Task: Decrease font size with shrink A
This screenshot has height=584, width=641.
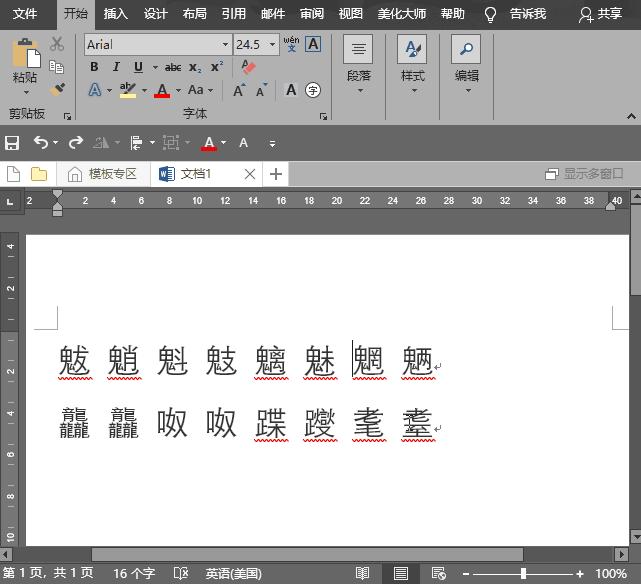Action: (262, 90)
